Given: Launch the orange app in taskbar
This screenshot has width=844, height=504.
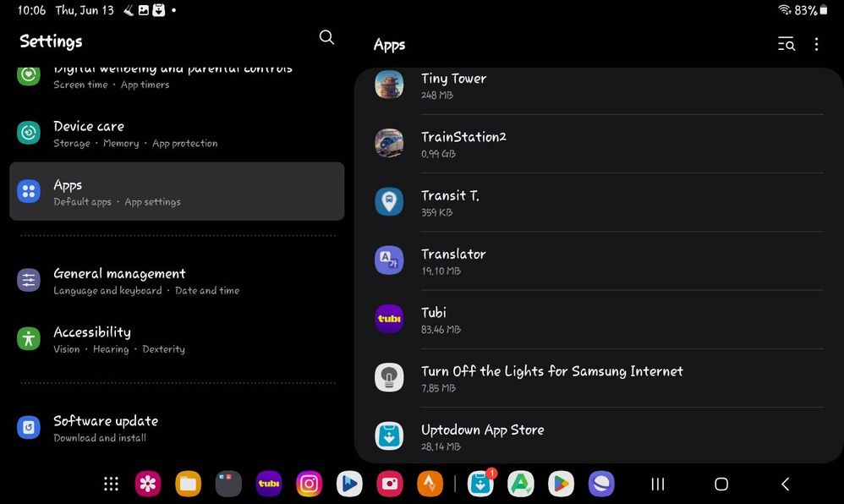Looking at the screenshot, I should pos(430,484).
